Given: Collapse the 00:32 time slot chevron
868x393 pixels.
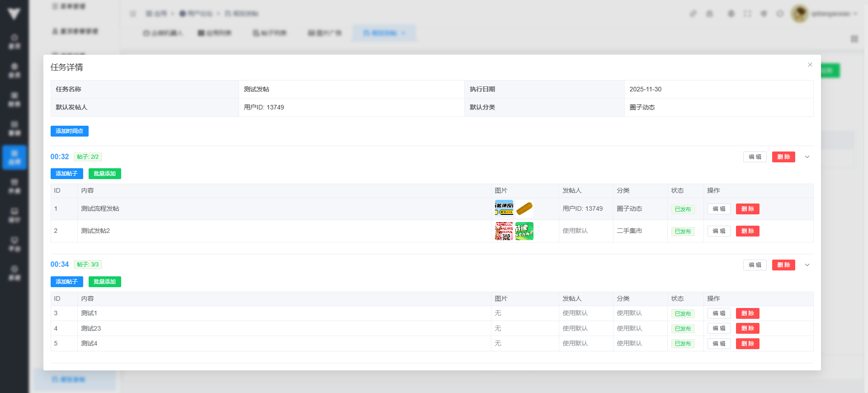Looking at the screenshot, I should click(807, 157).
